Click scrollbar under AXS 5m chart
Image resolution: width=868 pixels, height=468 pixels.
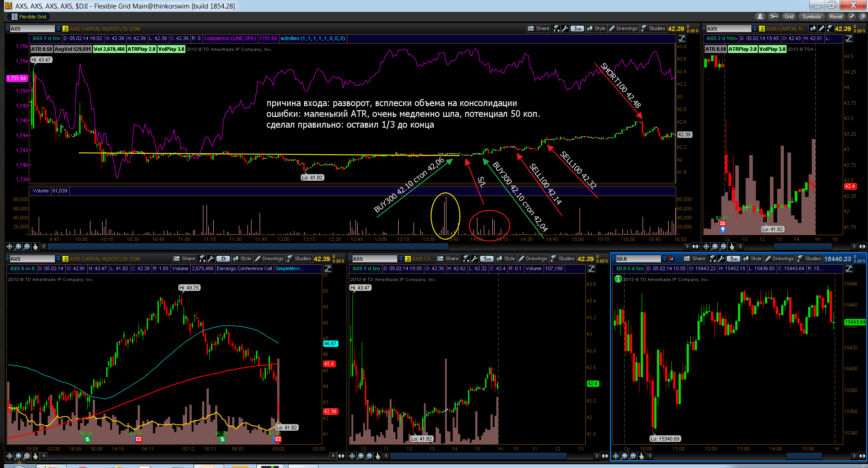coord(478,456)
